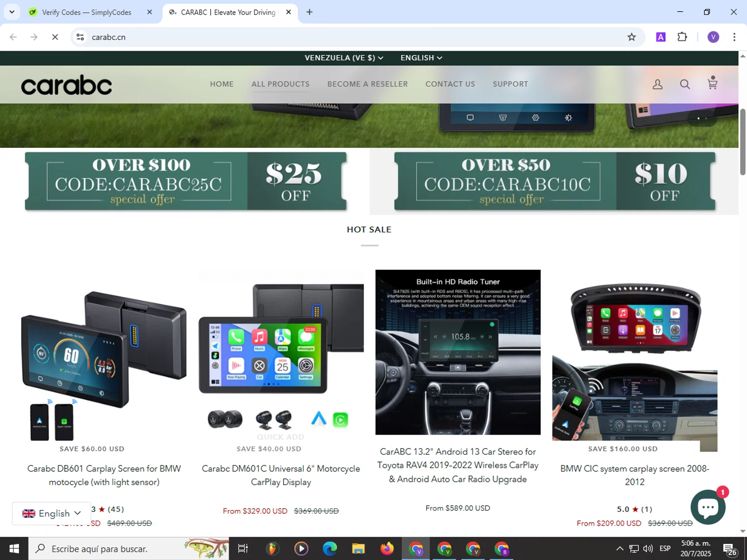Viewport: 747px width, 560px height.
Task: Open the site search magnifier icon
Action: click(x=685, y=85)
